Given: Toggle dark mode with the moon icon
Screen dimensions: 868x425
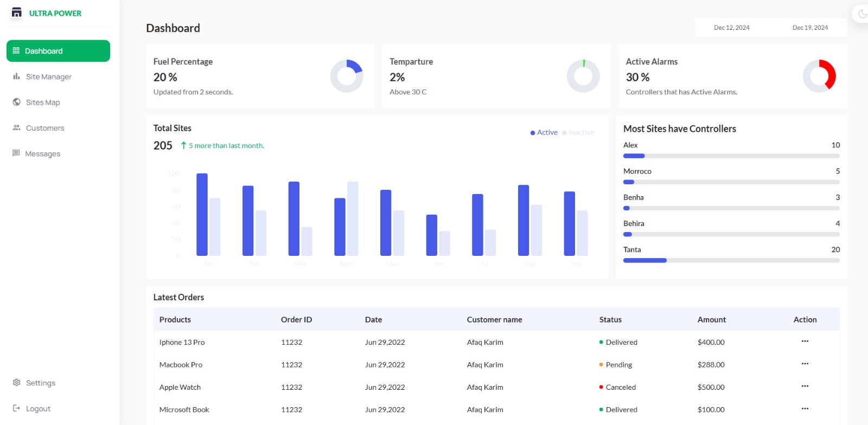Looking at the screenshot, I should coord(862,14).
